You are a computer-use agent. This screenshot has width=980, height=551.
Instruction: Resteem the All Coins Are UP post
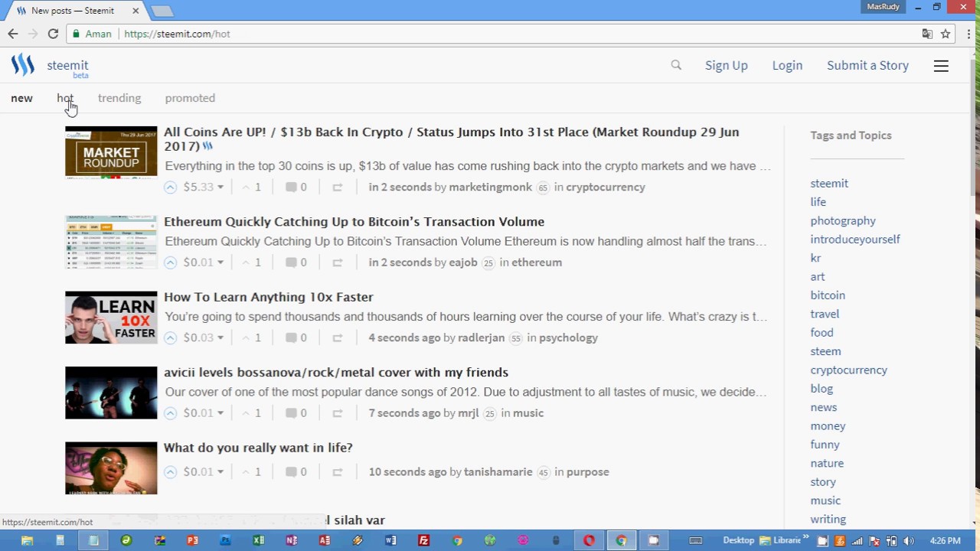337,187
